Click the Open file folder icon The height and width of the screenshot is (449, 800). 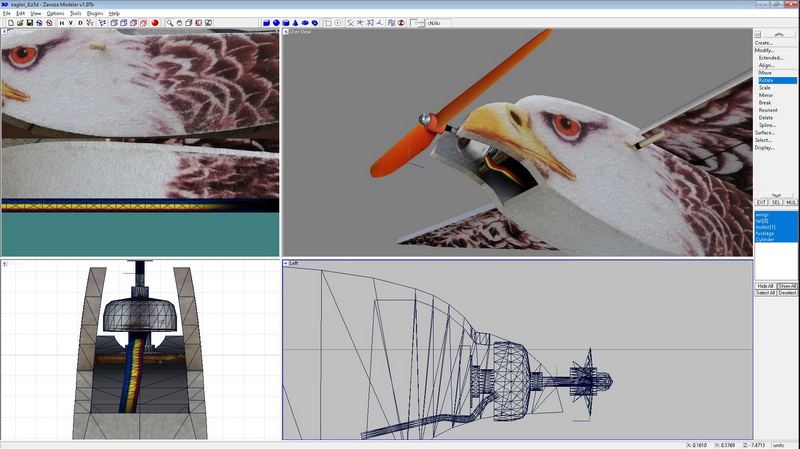coord(20,22)
